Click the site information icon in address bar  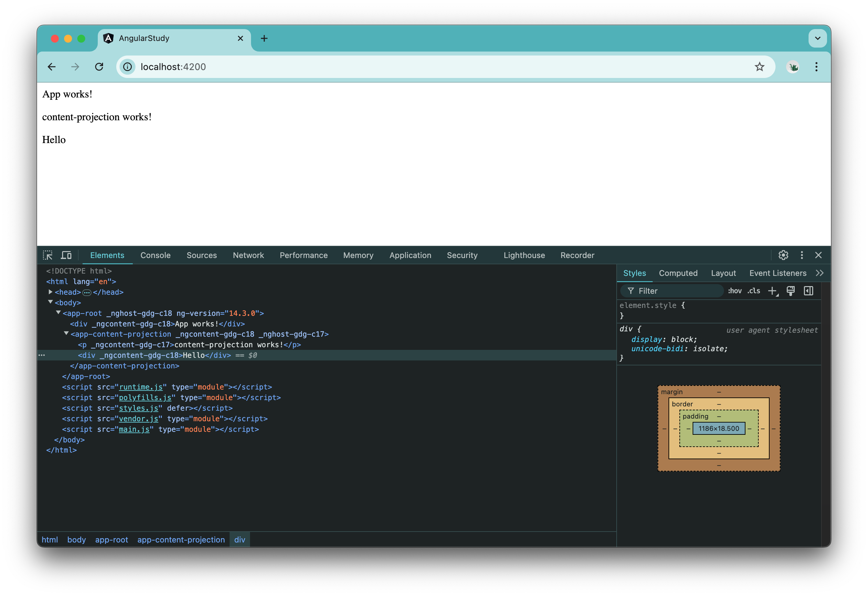(127, 66)
